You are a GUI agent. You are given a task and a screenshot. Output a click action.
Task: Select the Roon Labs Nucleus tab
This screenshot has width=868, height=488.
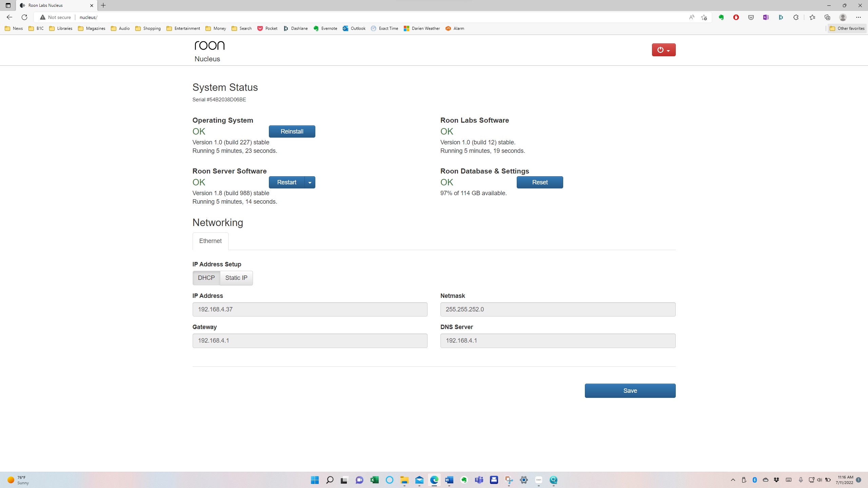(57, 5)
